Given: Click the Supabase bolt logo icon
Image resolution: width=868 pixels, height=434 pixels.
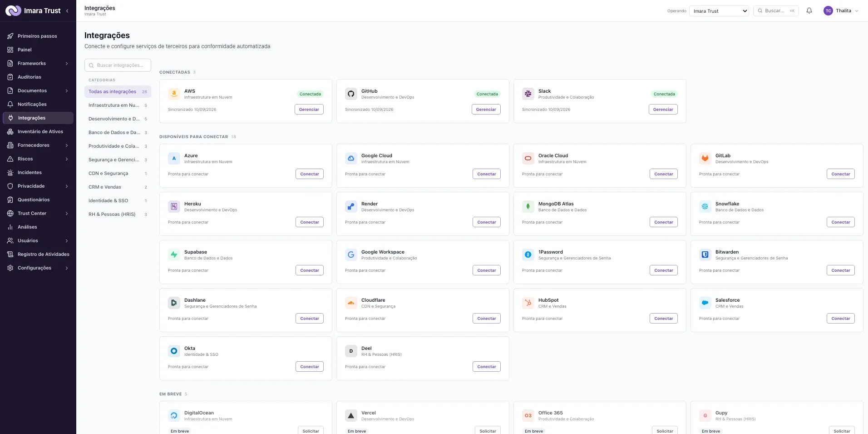Looking at the screenshot, I should coord(174,255).
